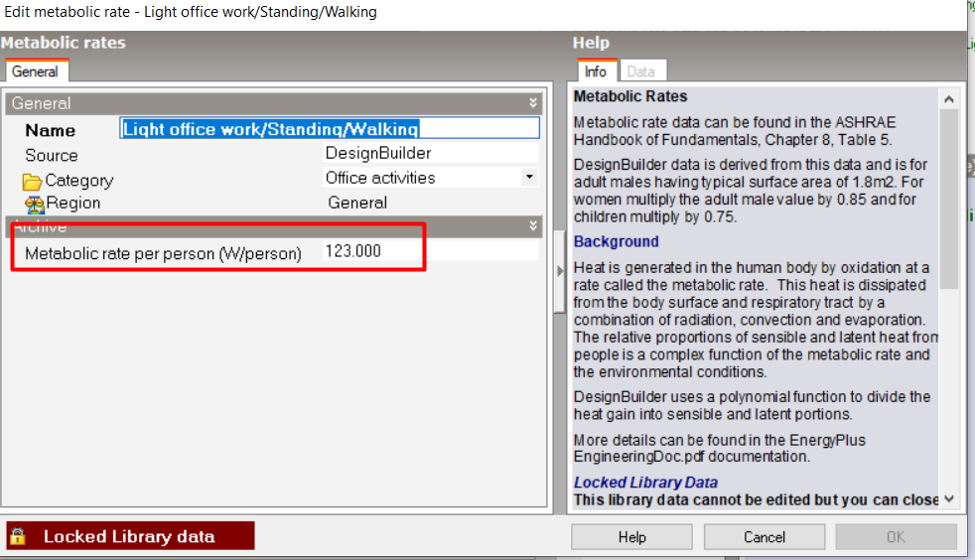The image size is (975, 560).
Task: Click the panel splitter arrow beside Help
Action: tap(560, 271)
